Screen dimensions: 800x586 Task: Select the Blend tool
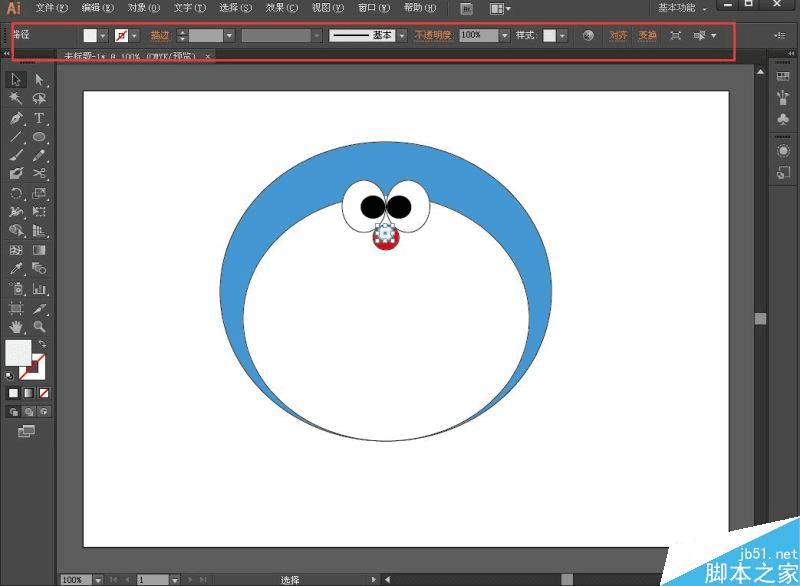coord(39,269)
